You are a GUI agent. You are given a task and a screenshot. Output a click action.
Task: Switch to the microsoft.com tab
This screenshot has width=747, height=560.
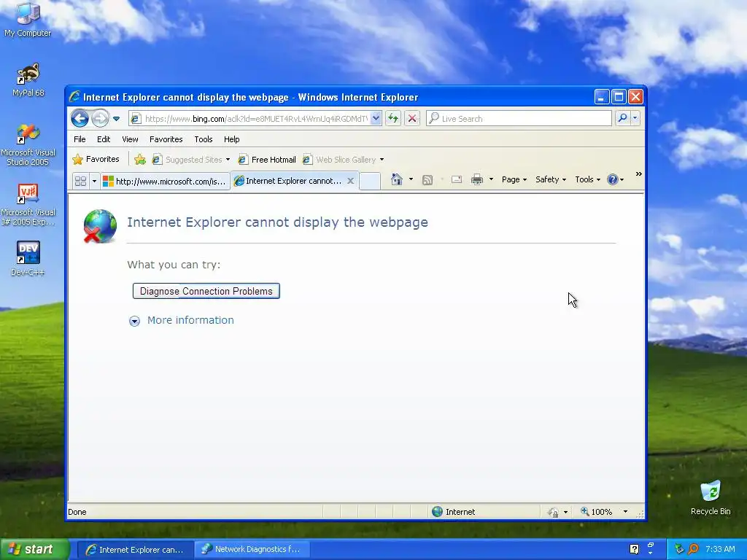(x=165, y=181)
